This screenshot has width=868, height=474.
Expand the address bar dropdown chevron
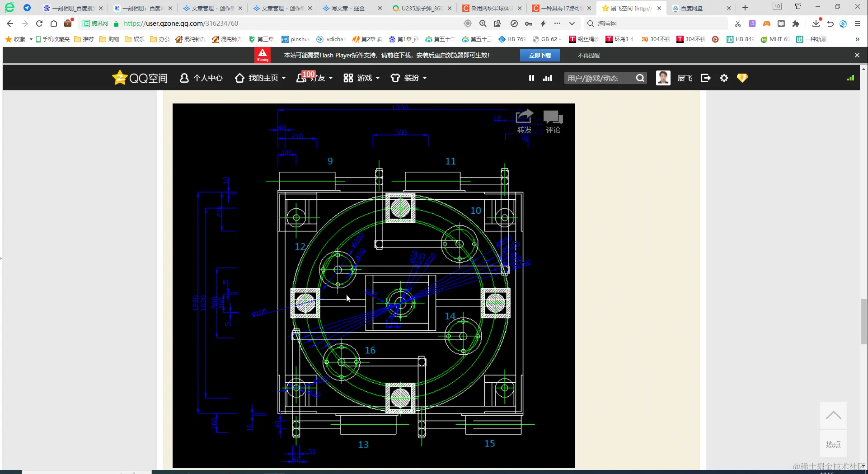(x=572, y=23)
